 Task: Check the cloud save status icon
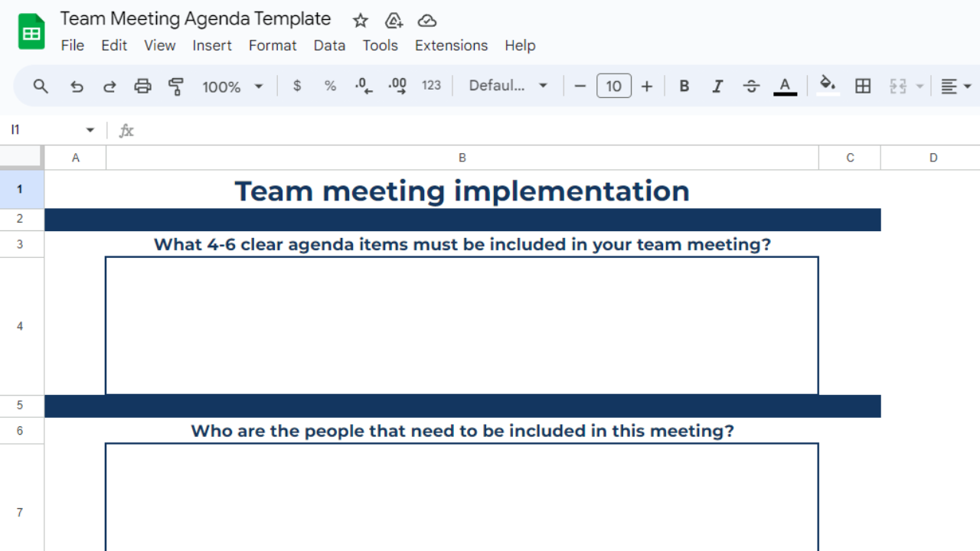click(x=427, y=21)
